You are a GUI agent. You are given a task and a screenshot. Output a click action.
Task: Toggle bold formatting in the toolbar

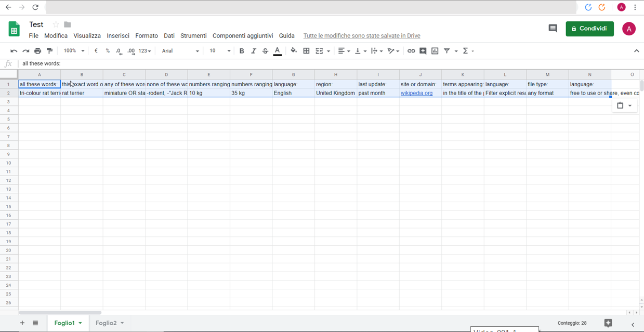pyautogui.click(x=242, y=50)
